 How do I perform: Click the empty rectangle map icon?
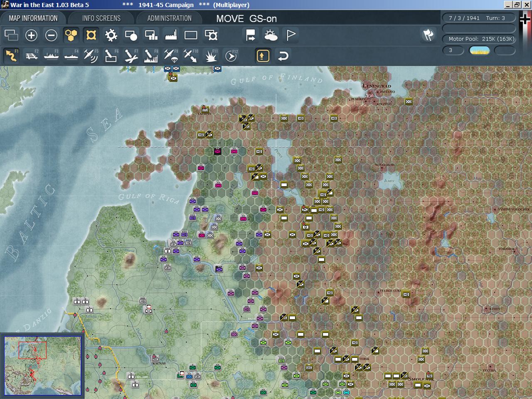pyautogui.click(x=191, y=35)
